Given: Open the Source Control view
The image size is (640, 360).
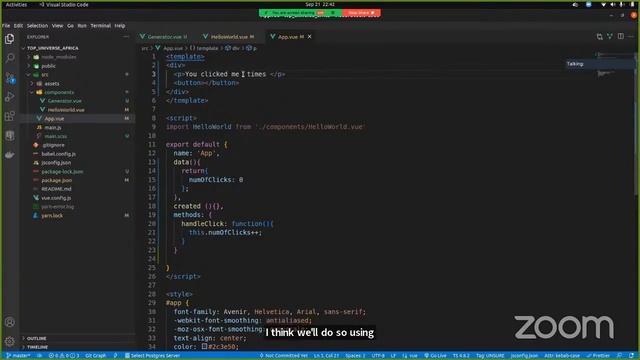Looking at the screenshot, I should coord(9,78).
